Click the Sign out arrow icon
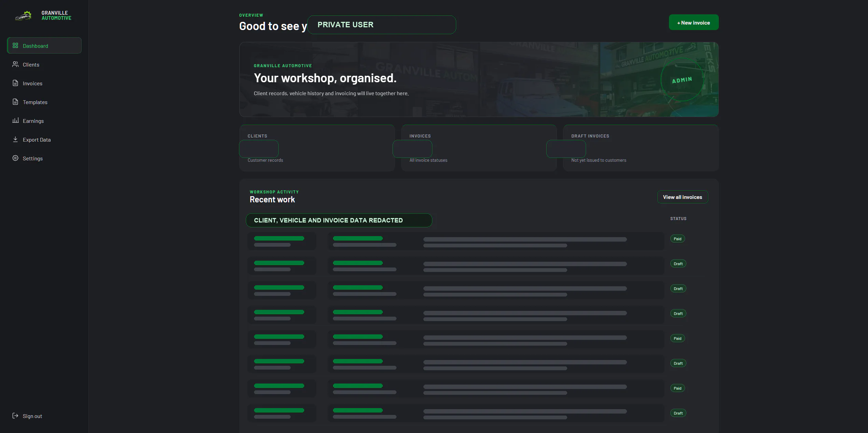This screenshot has width=868, height=433. pyautogui.click(x=15, y=416)
